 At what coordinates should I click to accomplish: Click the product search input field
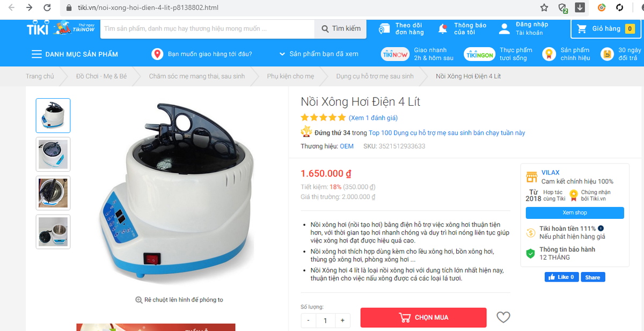point(207,28)
